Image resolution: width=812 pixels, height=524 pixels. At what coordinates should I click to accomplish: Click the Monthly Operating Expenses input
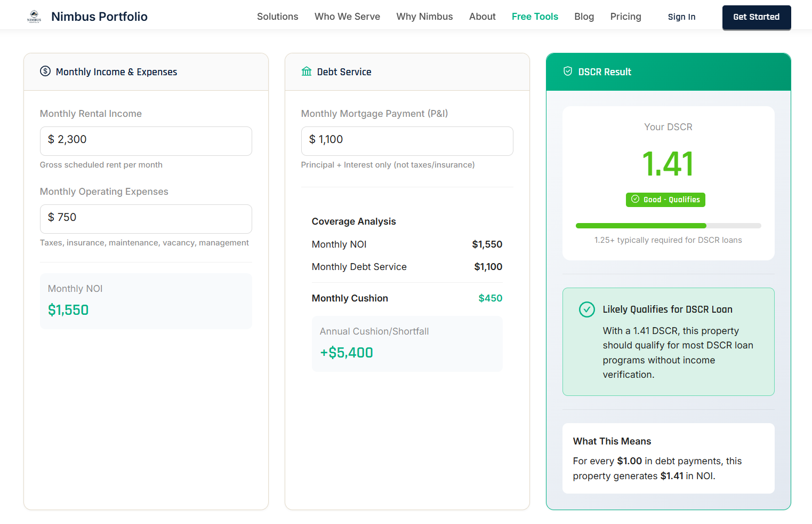click(x=146, y=219)
